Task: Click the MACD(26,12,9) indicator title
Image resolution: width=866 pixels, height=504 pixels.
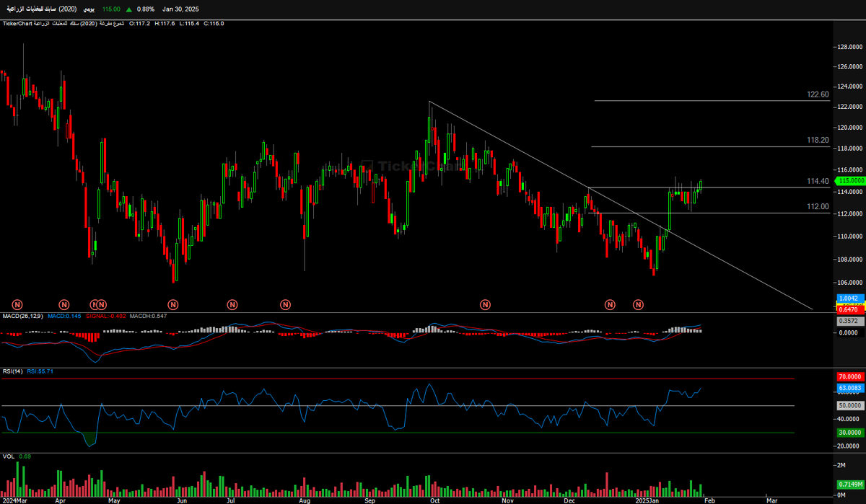Action: click(x=22, y=316)
